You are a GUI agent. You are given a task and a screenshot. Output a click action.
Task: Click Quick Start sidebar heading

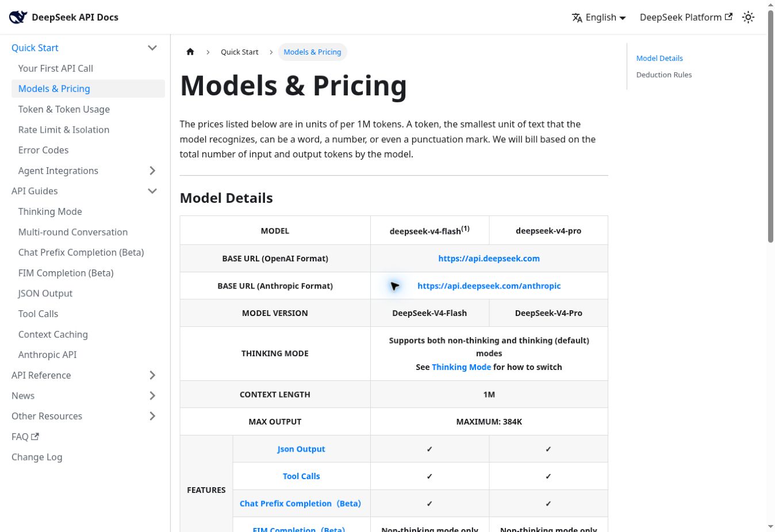(x=35, y=48)
